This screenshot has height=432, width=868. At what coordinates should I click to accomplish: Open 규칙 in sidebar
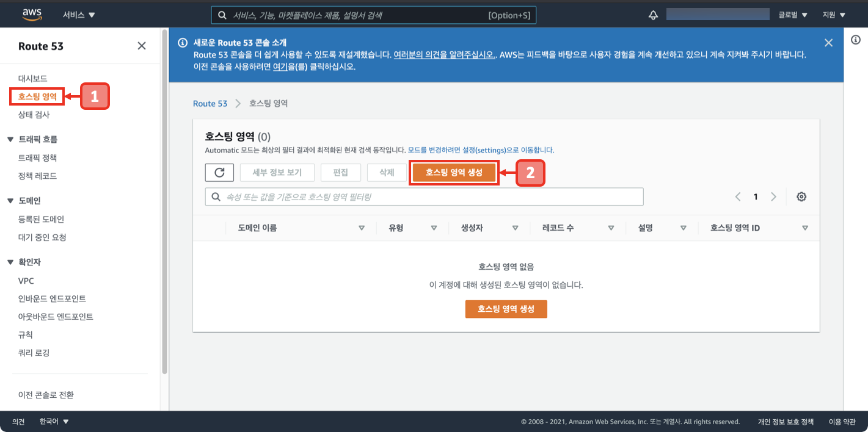pyautogui.click(x=26, y=335)
